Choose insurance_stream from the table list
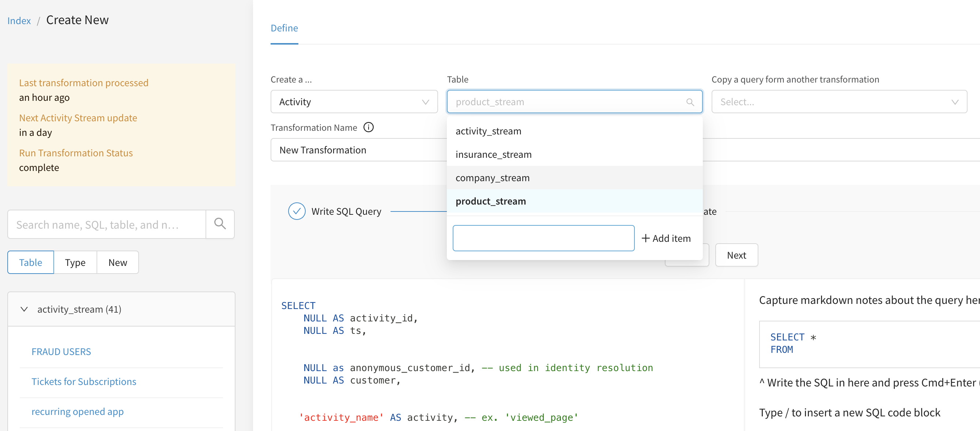Viewport: 980px width, 431px height. (493, 154)
